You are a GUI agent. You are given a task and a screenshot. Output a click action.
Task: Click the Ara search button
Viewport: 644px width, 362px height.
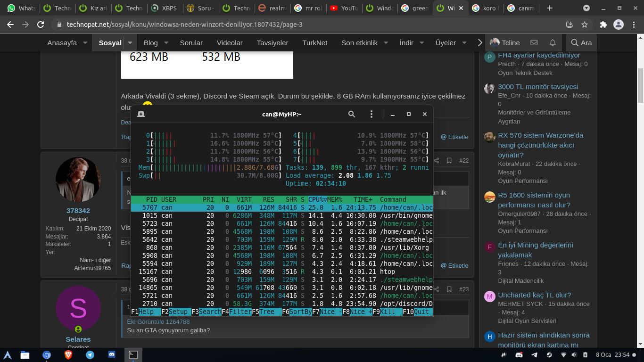click(581, 43)
